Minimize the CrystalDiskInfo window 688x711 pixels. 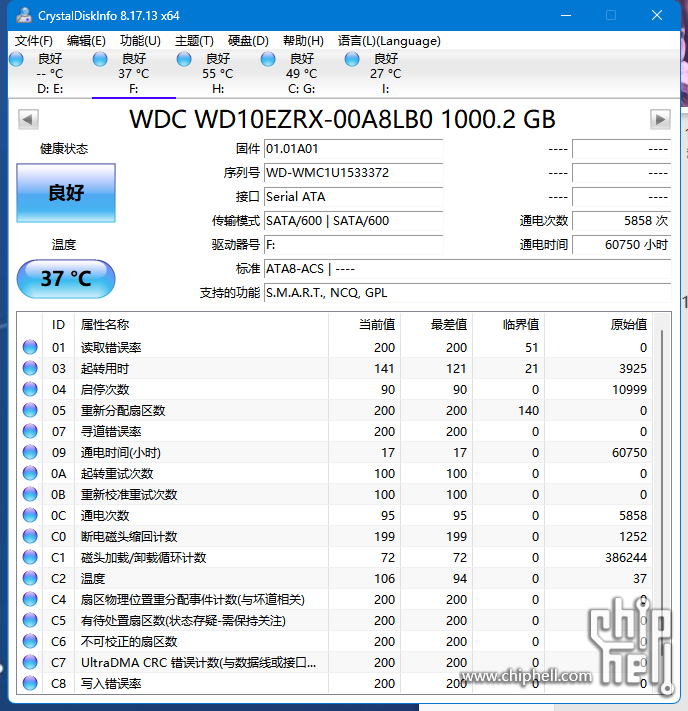(x=566, y=15)
